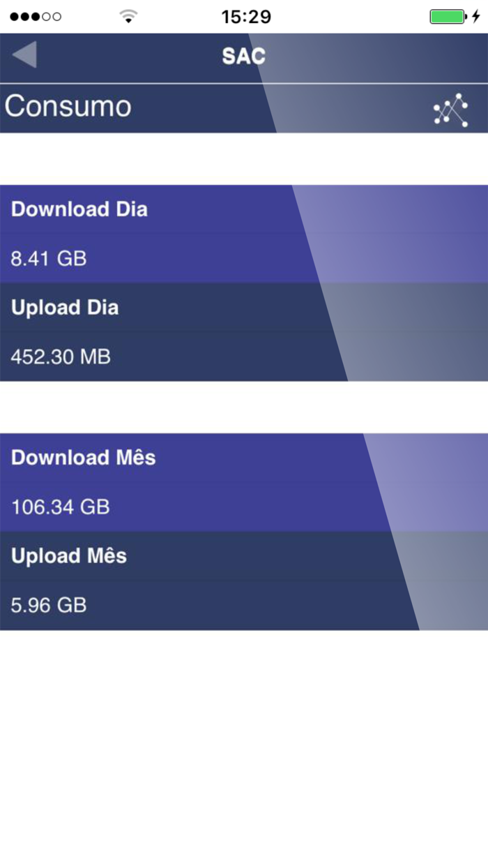Tap the Wi-Fi status icon
The image size is (488, 868).
pyautogui.click(x=128, y=16)
